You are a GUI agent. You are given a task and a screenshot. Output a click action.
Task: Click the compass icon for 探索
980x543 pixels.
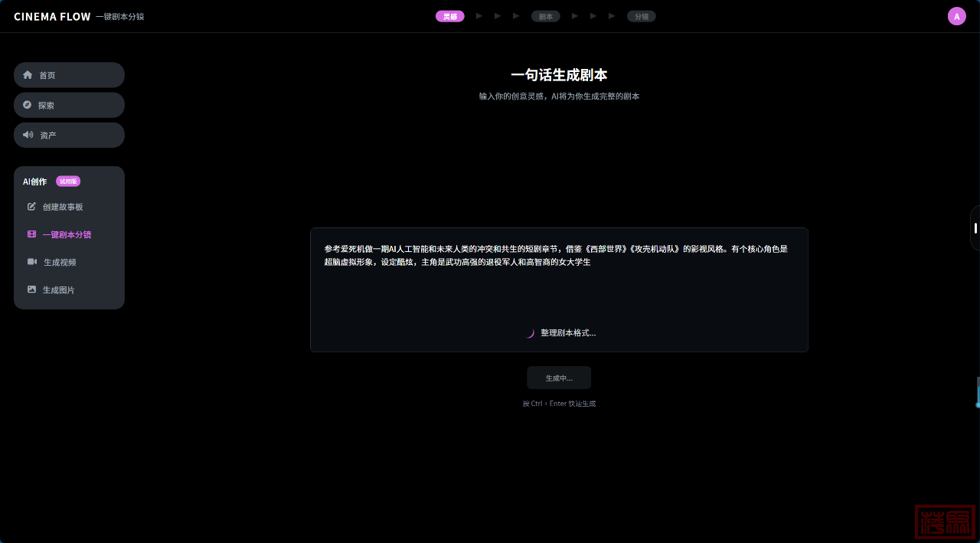pos(28,105)
